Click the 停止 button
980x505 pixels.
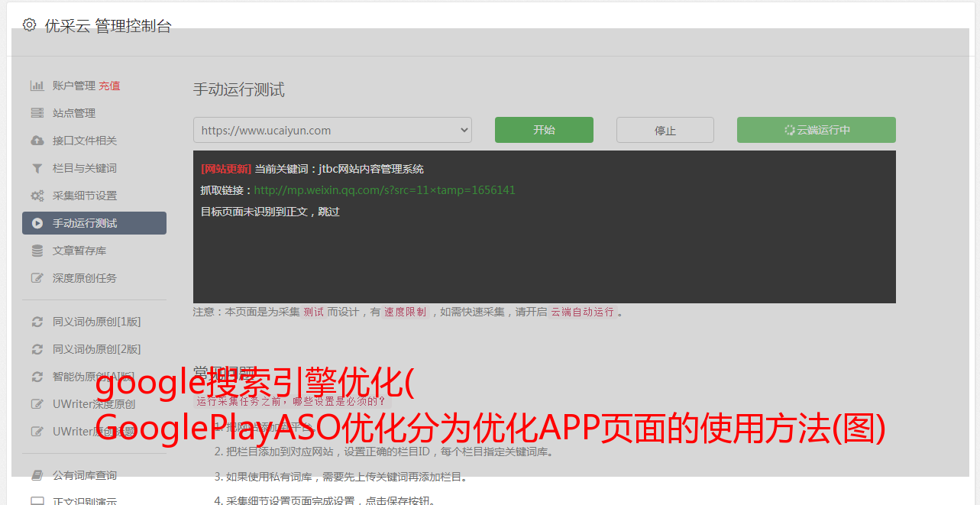(665, 130)
